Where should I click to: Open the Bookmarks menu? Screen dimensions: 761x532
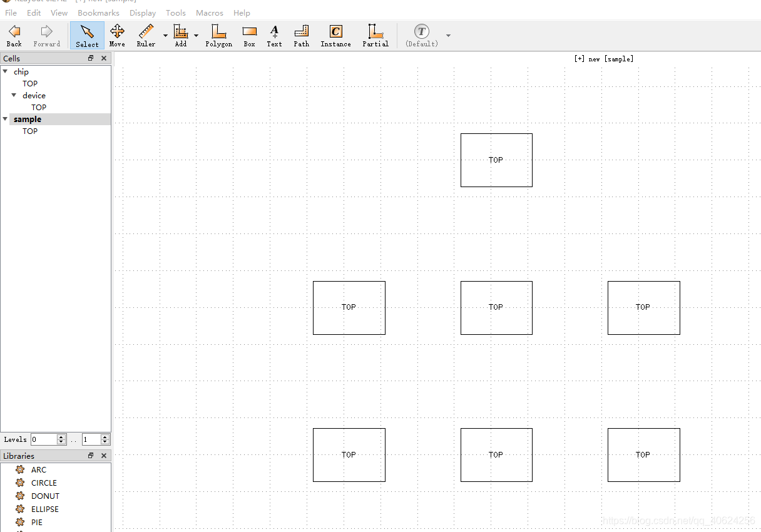point(98,13)
